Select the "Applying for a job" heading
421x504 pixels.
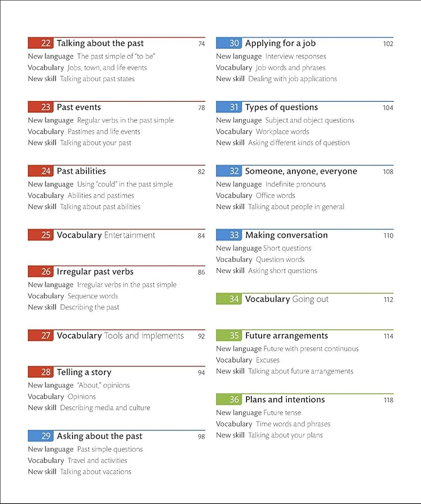280,43
